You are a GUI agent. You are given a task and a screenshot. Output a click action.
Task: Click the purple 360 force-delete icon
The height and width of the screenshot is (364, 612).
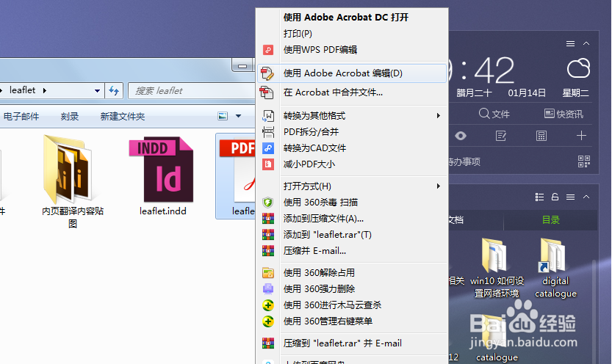pos(267,289)
